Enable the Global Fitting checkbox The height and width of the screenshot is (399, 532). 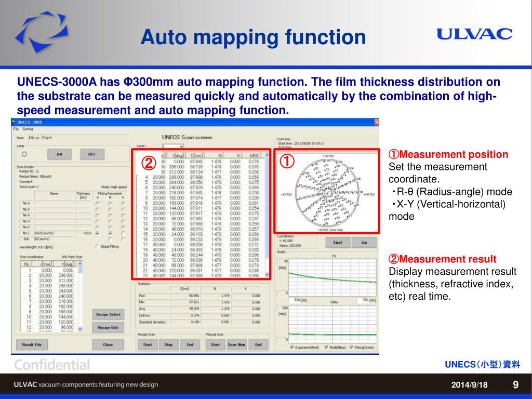98,247
